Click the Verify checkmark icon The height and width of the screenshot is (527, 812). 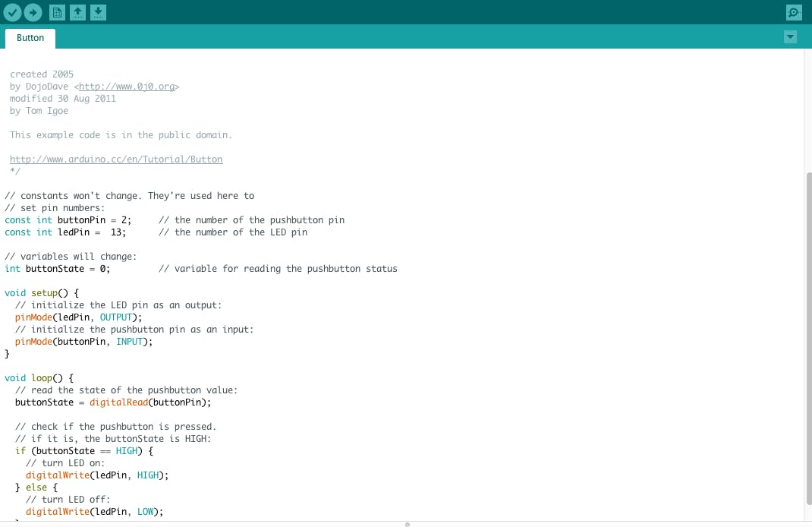coord(13,12)
